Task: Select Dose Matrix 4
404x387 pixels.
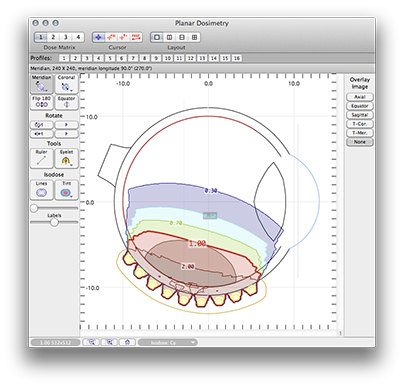Action: (78, 37)
